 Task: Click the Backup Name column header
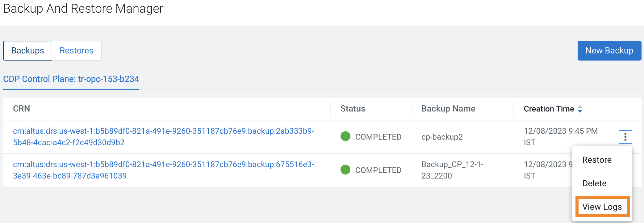click(x=448, y=109)
